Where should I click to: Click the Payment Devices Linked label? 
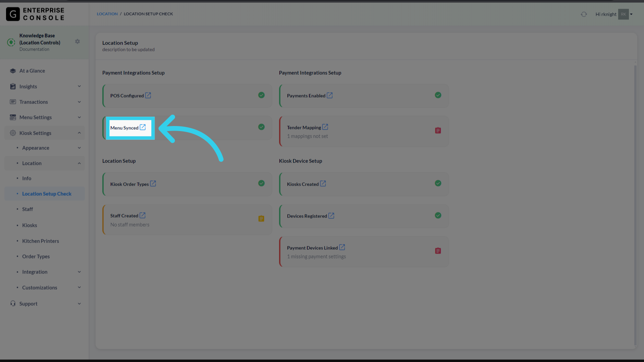tap(312, 248)
